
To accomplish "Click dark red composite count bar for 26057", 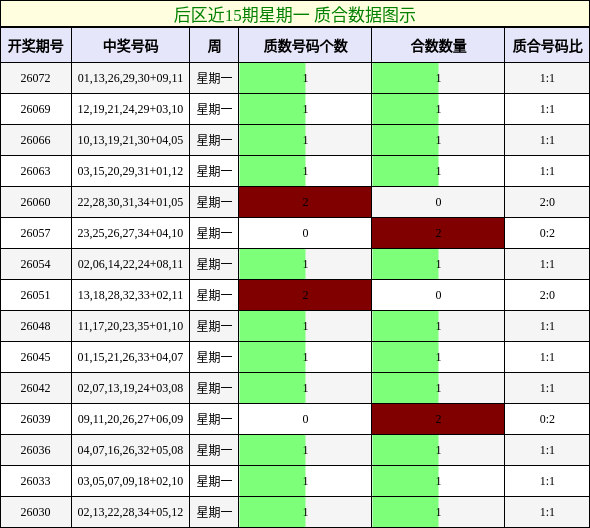I will point(438,233).
